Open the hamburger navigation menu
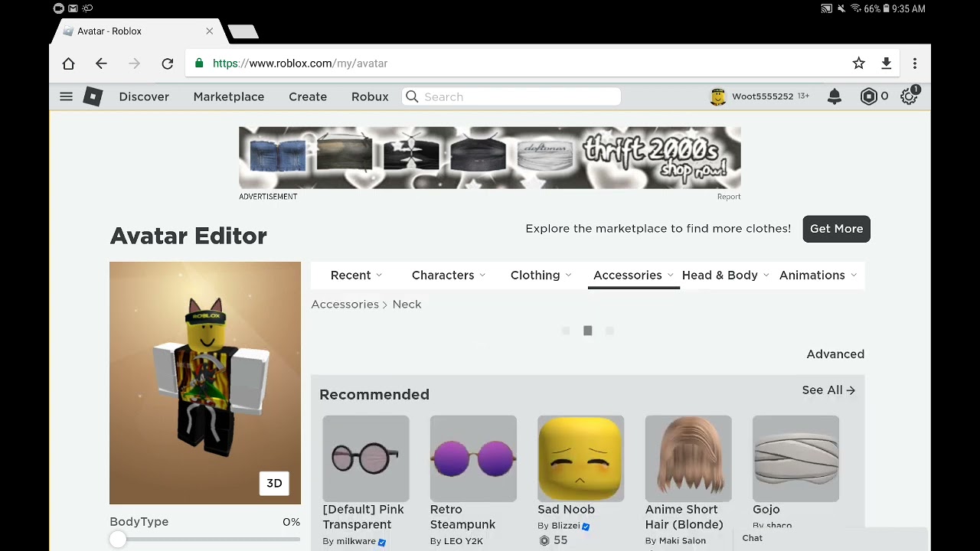 66,96
